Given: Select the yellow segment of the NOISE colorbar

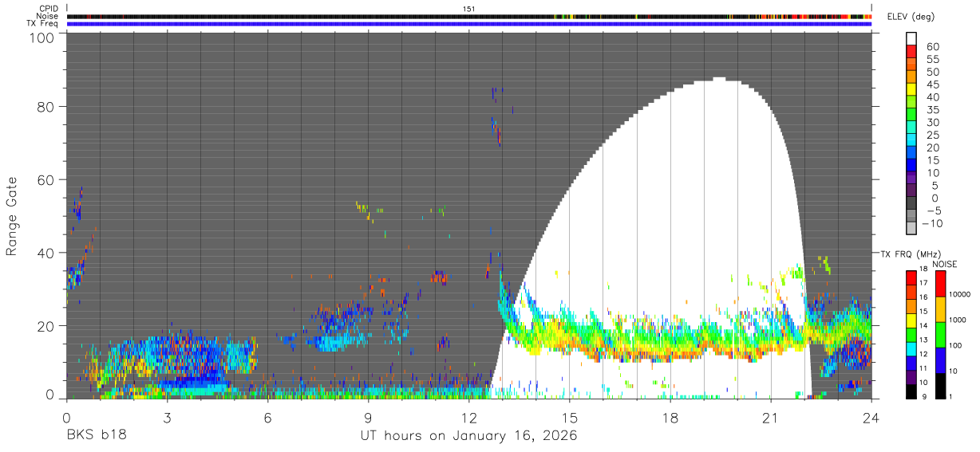Looking at the screenshot, I should 941,309.
